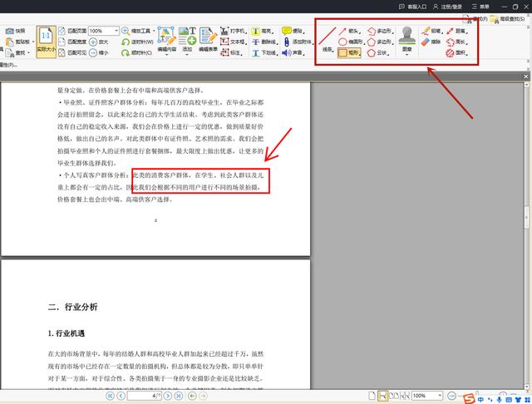Add a Sticky note (便贴)
This screenshot has width=532, height=404.
coord(293,31)
